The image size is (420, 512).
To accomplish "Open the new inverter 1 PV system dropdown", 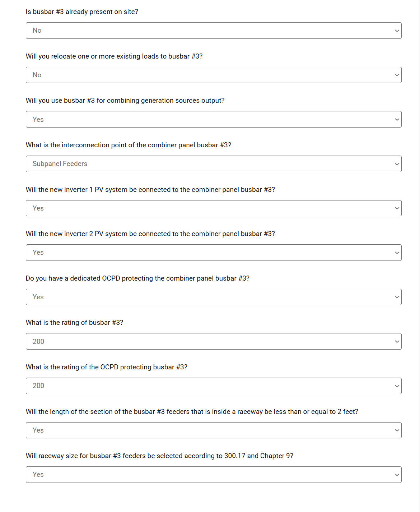I will tap(214, 208).
